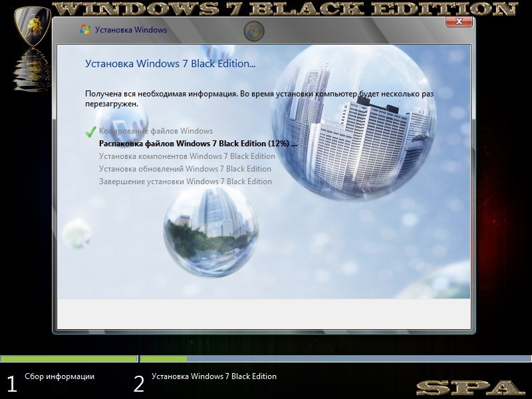Click the Установка Windows title text

[x=131, y=30]
